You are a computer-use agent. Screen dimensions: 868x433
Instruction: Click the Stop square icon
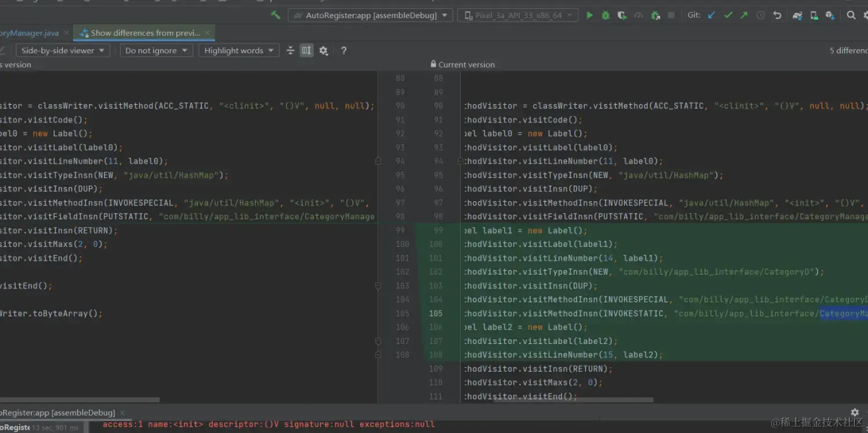pyautogui.click(x=671, y=15)
